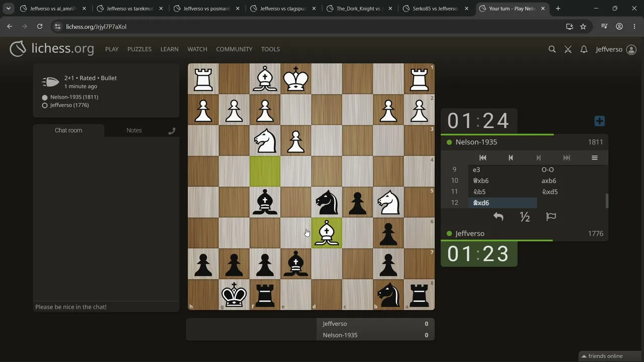Switch to Serko85 vs Jeffverso browser tab

click(x=436, y=9)
